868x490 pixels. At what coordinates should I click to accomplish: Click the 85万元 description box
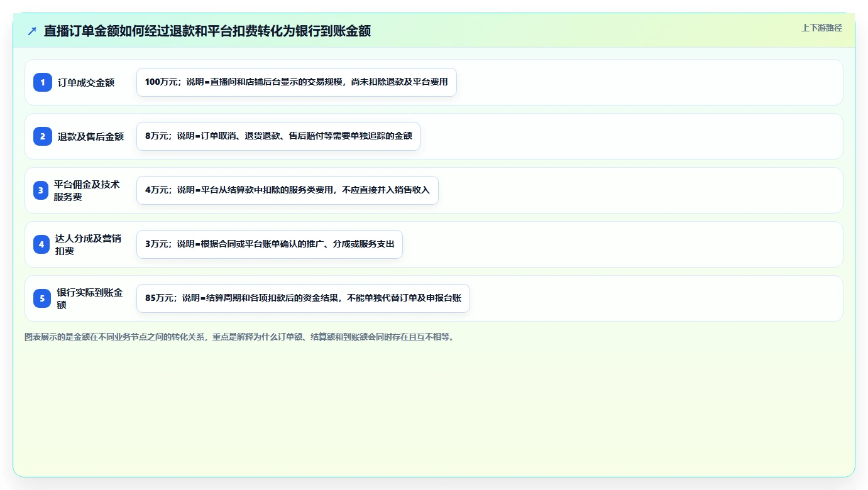click(303, 298)
